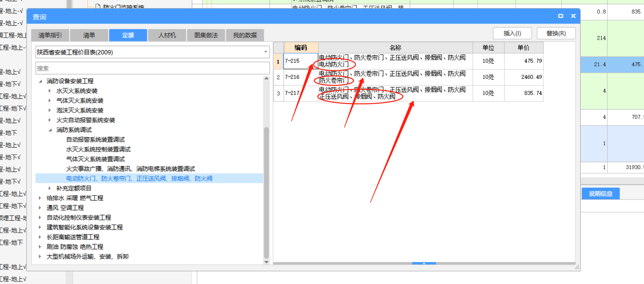Open 说明信息 tab in background window
This screenshot has height=284, width=644.
[x=600, y=194]
